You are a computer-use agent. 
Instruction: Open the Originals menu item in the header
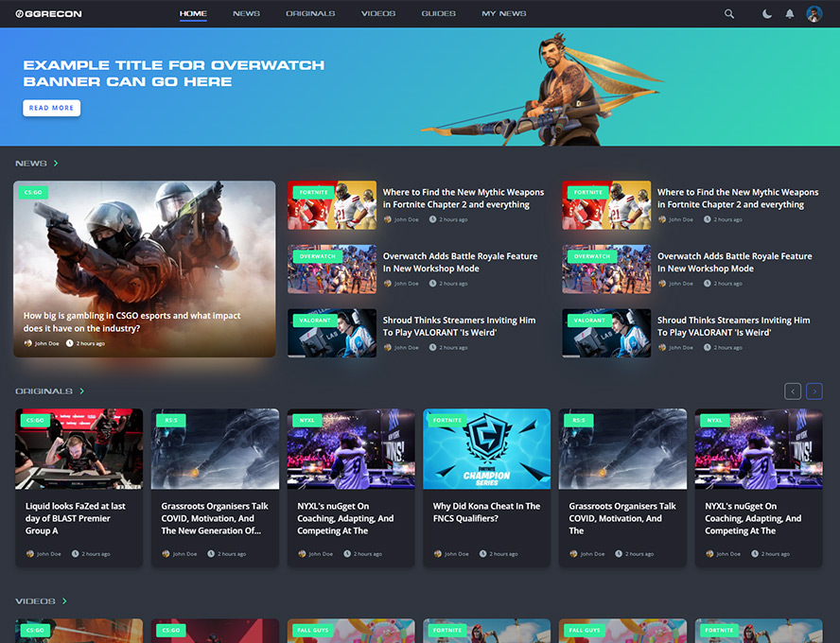point(310,13)
